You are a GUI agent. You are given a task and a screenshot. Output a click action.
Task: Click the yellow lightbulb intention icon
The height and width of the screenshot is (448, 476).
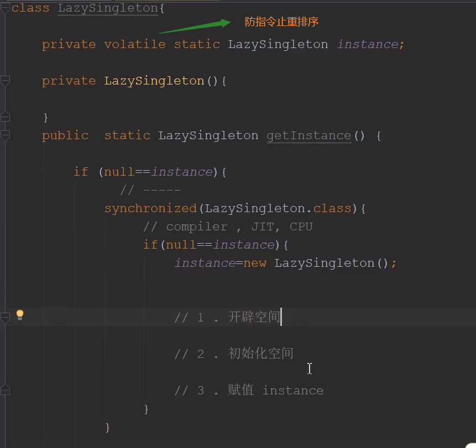(x=20, y=315)
